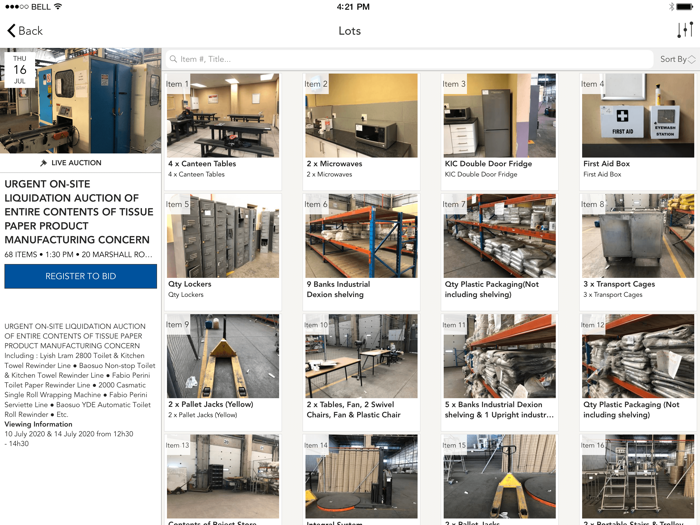700x525 pixels.
Task: Click '9 Banks Industrial Dexion shelving' text
Action: point(338,289)
